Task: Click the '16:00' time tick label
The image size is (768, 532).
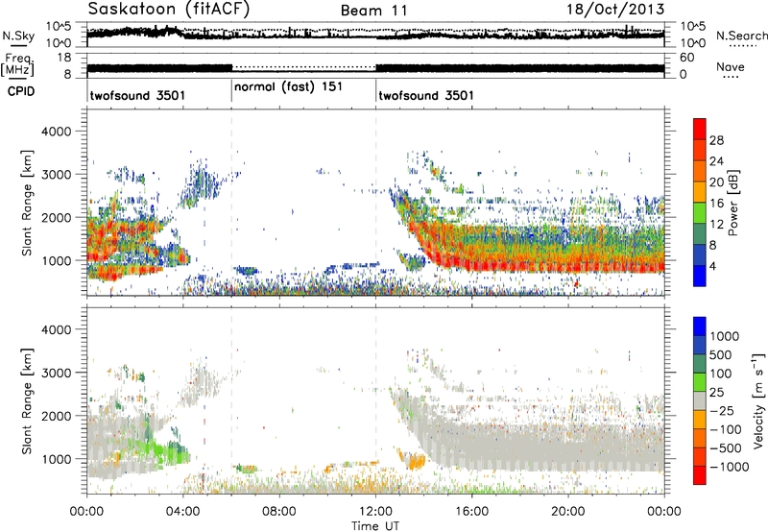Action: 471,512
